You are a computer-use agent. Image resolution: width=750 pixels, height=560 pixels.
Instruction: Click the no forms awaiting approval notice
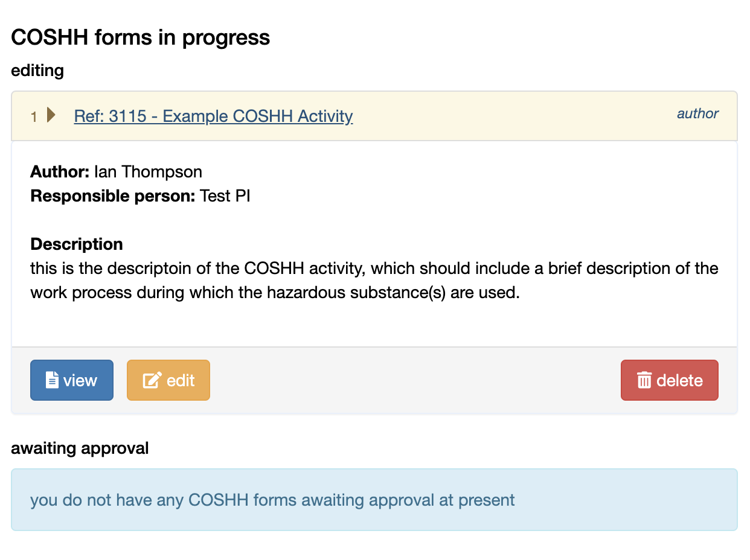272,500
